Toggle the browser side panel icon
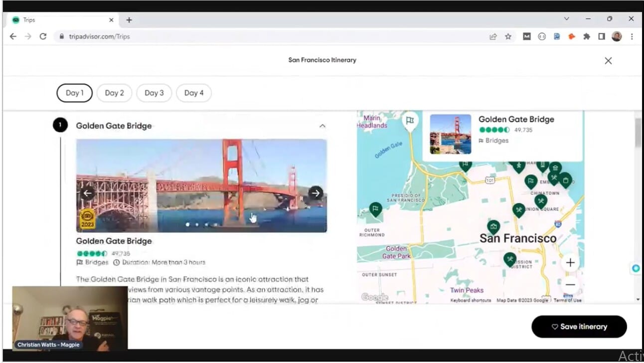 click(x=602, y=36)
